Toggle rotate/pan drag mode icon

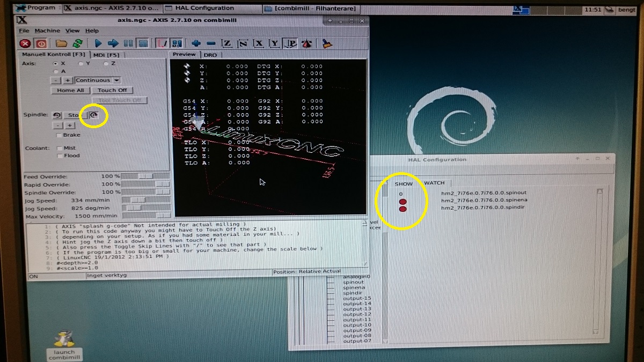[306, 43]
